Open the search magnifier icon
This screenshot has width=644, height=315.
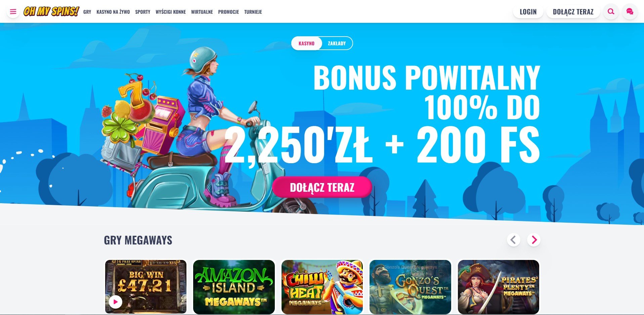tap(611, 12)
